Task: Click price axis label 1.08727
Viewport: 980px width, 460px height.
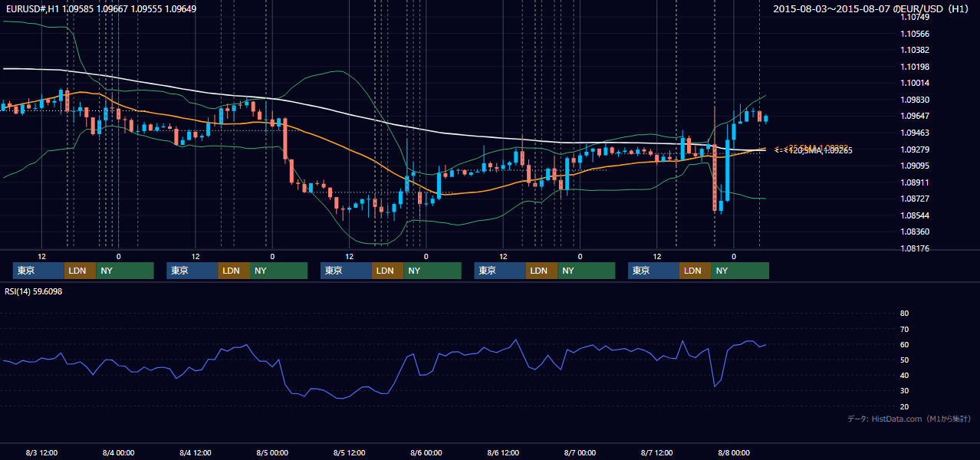Action: tap(915, 199)
